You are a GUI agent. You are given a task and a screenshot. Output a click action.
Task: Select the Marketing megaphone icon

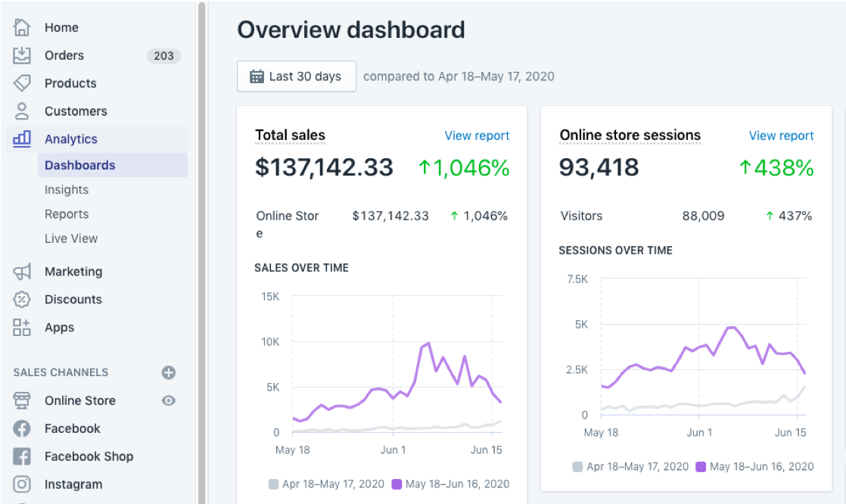[20, 271]
